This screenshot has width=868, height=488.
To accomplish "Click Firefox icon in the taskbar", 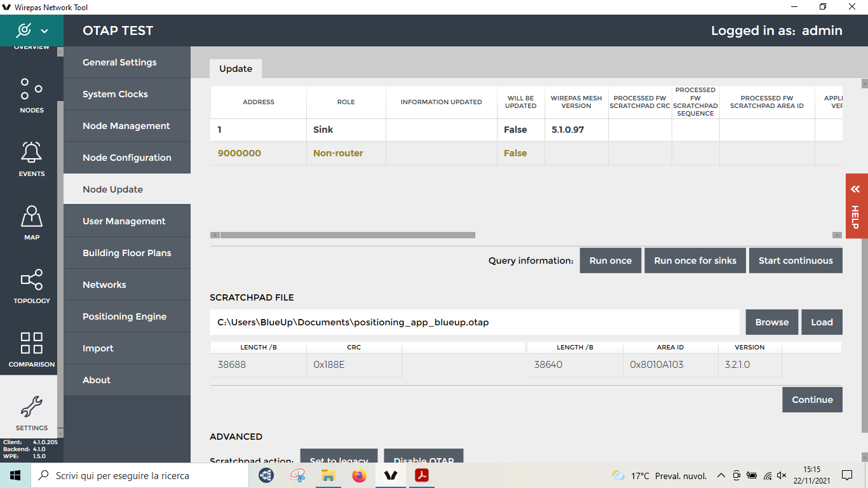I will [360, 475].
